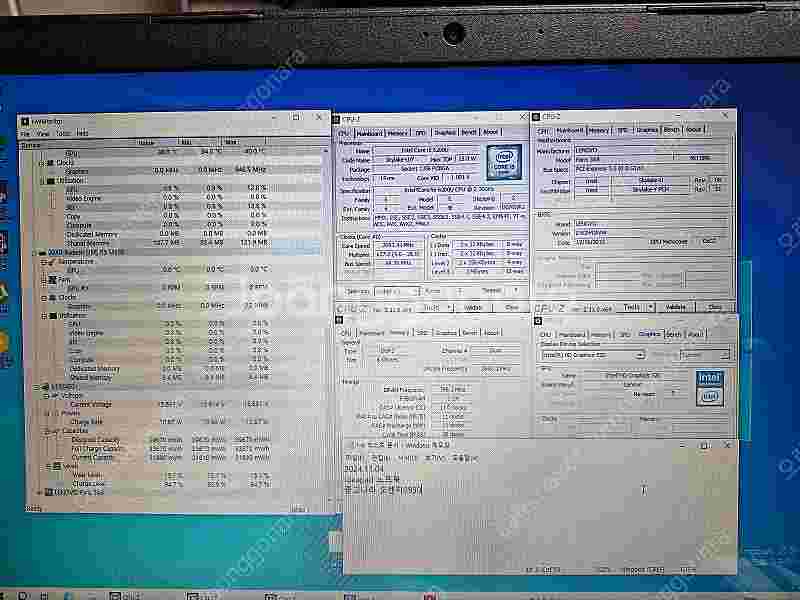Collapse the Voltages node in HWMonitor
This screenshot has height=600, width=800.
(46, 395)
